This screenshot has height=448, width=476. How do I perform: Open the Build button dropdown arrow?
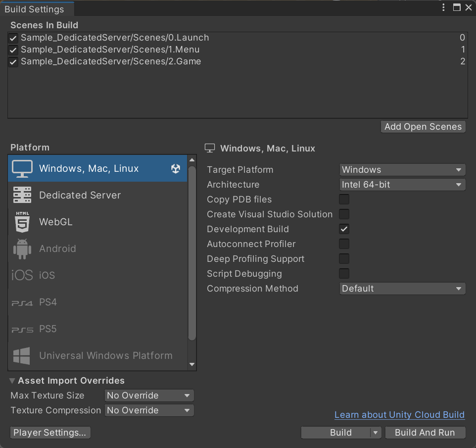tap(376, 433)
